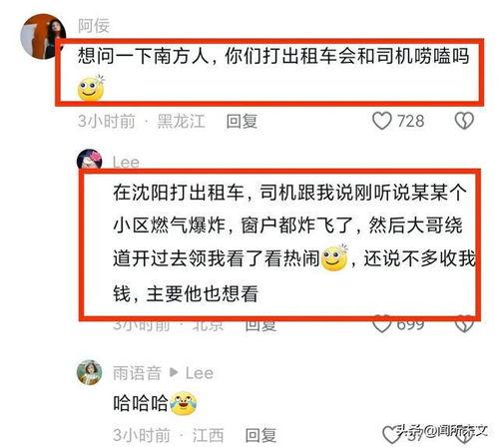Reply to 雨语音's comment via 回复
The width and height of the screenshot is (499, 448).
click(260, 435)
